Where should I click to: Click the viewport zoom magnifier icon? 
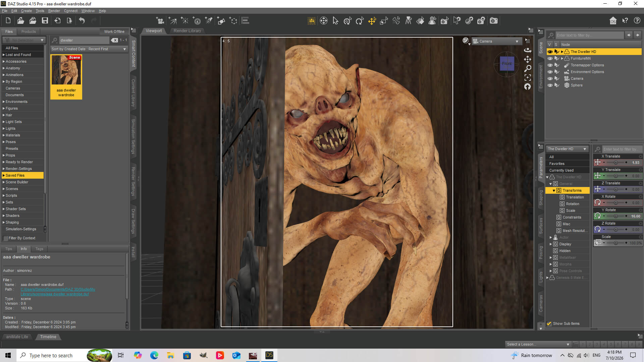[x=528, y=68]
